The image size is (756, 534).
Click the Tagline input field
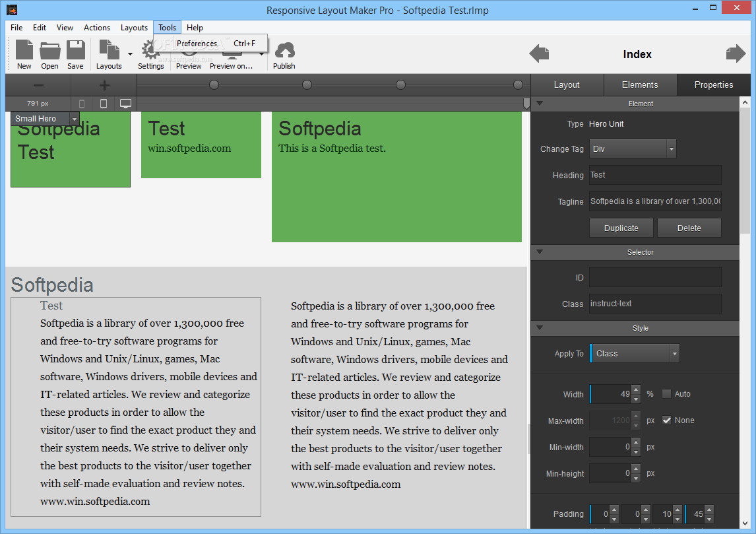(x=655, y=201)
